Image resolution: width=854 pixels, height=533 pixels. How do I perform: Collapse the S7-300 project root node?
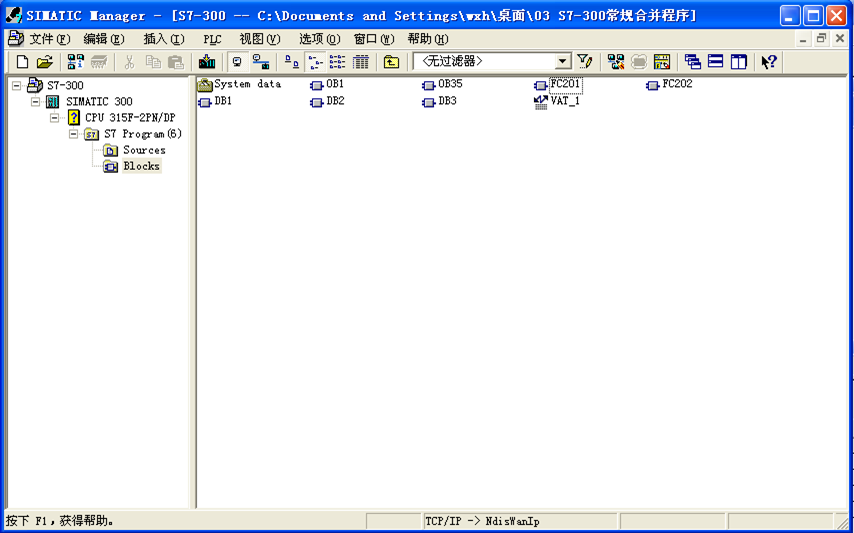(16, 85)
